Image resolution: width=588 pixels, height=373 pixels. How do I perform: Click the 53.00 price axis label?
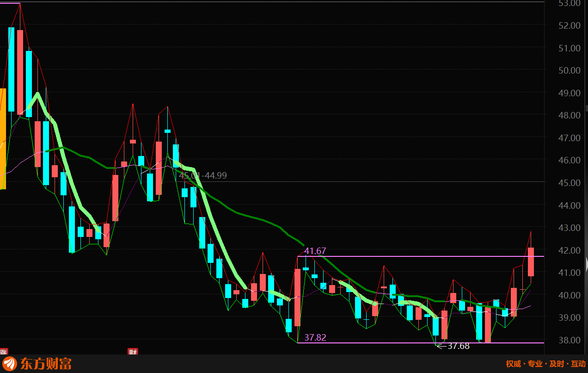click(570, 3)
